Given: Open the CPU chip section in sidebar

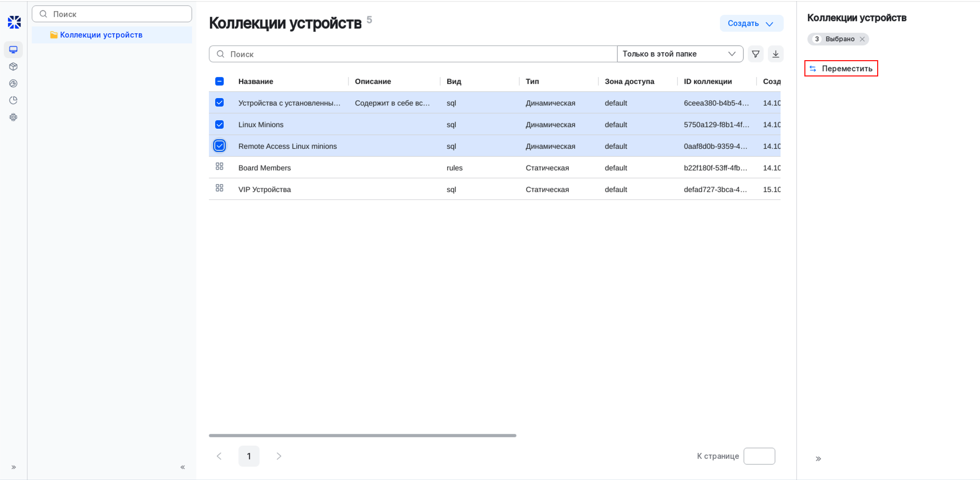Looking at the screenshot, I should 13,117.
